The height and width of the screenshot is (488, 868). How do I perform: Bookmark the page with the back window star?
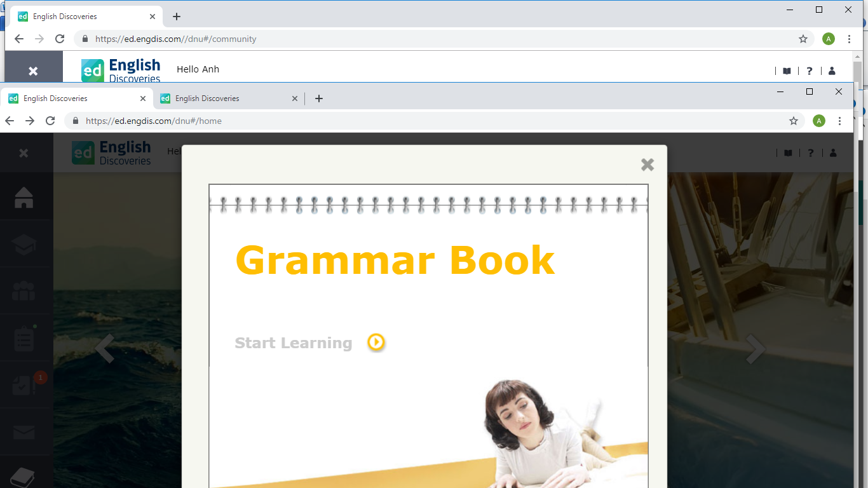tap(803, 39)
